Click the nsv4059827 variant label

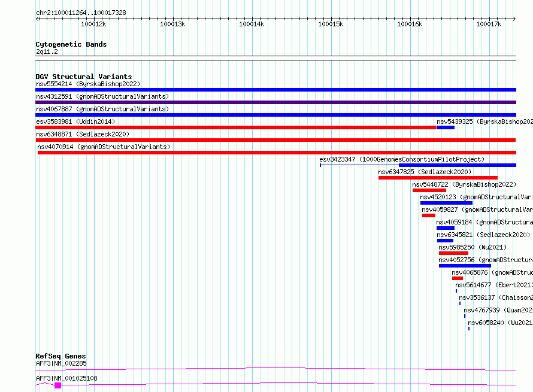pyautogui.click(x=477, y=209)
